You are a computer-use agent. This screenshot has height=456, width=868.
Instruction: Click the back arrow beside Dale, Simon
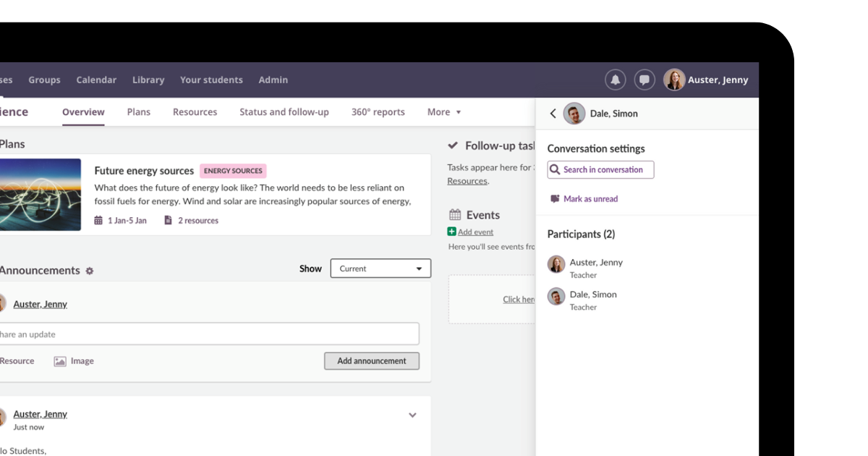pyautogui.click(x=553, y=114)
